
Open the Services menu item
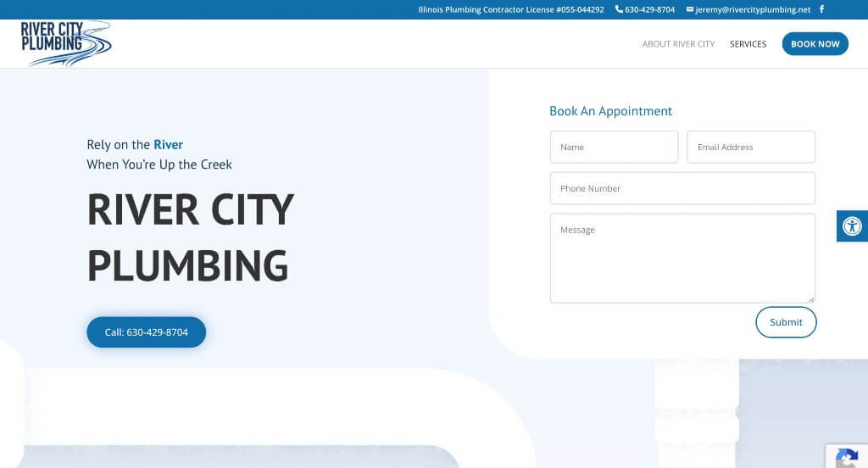748,44
